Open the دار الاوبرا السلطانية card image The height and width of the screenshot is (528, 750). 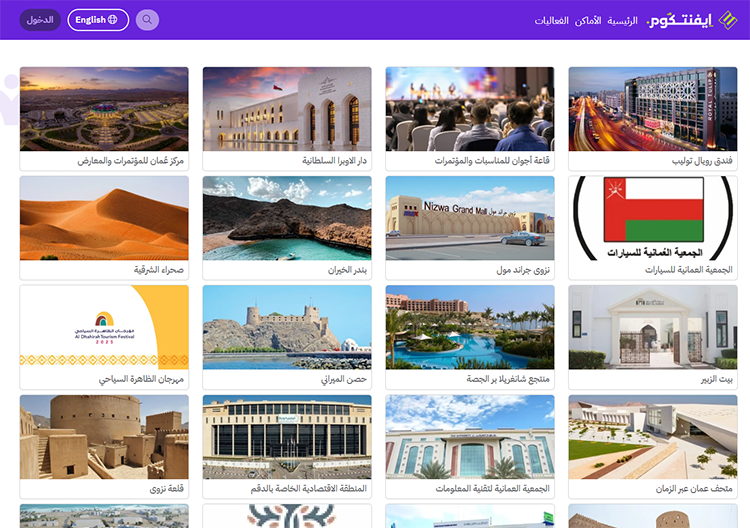point(287,109)
